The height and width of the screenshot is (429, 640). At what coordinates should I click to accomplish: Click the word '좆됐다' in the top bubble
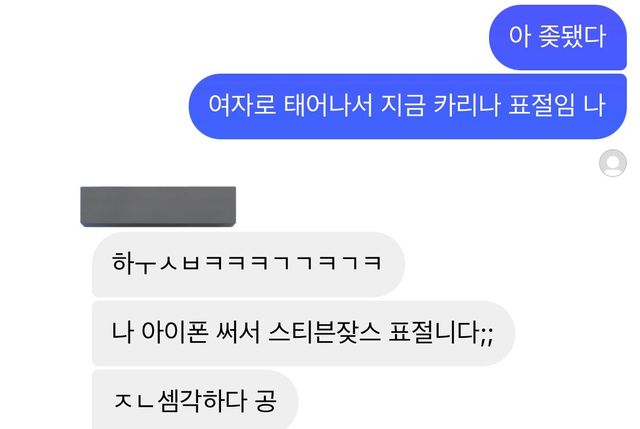572,36
